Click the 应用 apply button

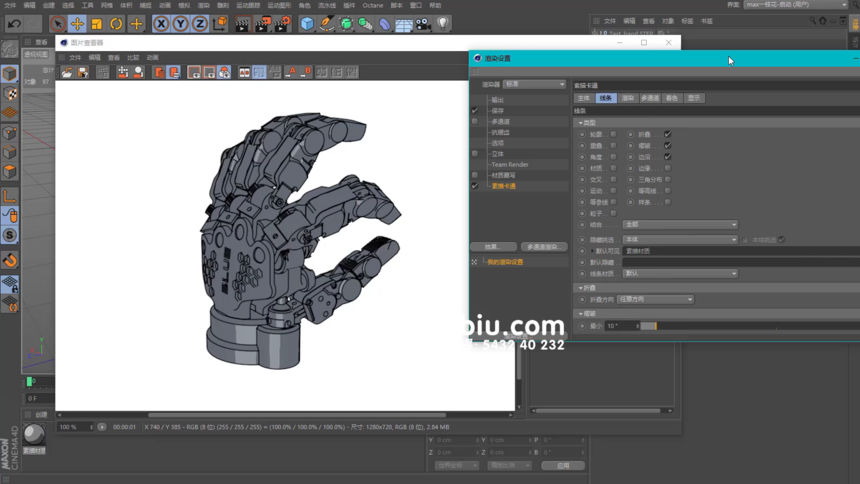pos(563,465)
